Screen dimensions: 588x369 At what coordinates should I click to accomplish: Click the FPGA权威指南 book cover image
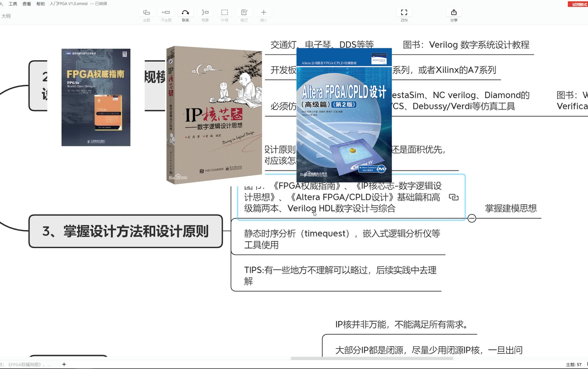click(96, 97)
